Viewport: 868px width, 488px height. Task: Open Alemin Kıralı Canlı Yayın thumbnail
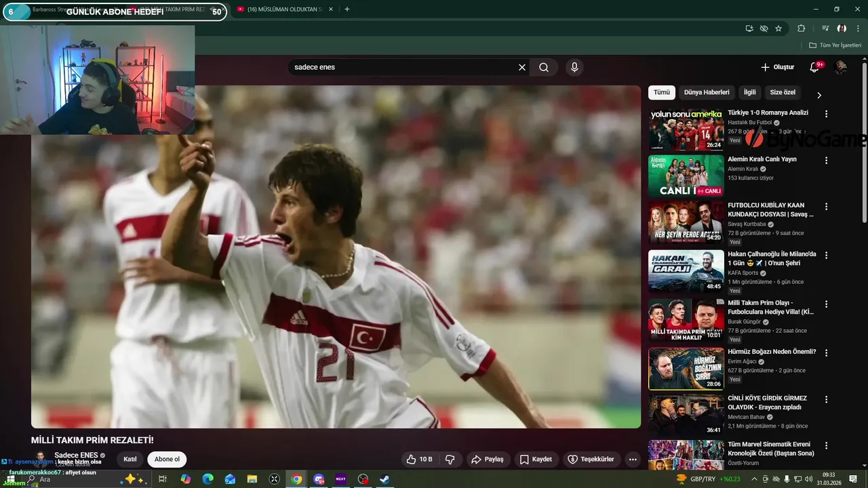pyautogui.click(x=686, y=176)
